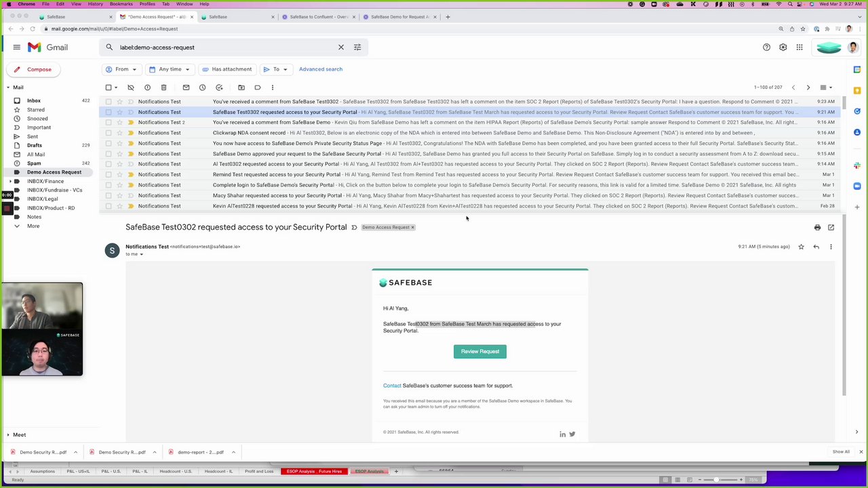Show recipient details dropdown under 'to me'
The height and width of the screenshot is (488, 868).
[141, 254]
